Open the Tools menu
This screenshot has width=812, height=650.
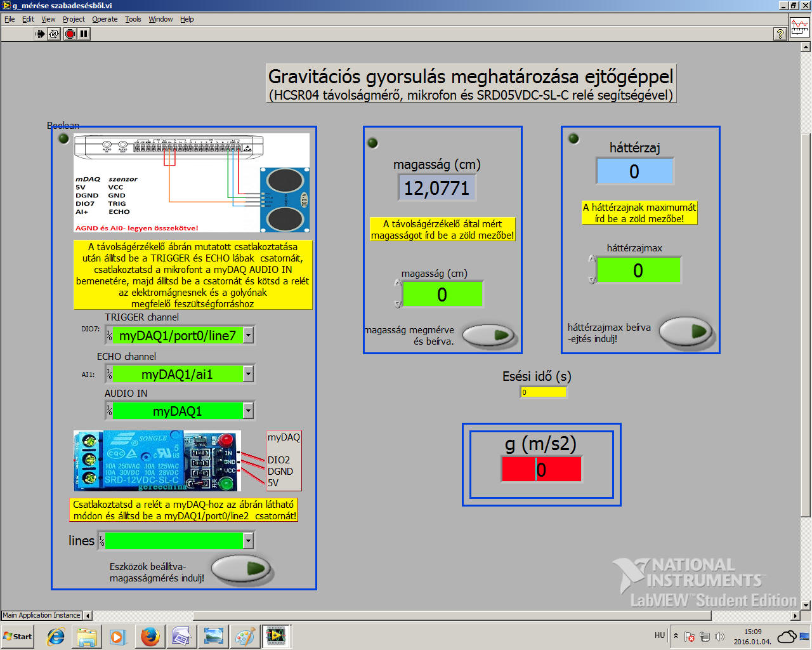point(133,19)
